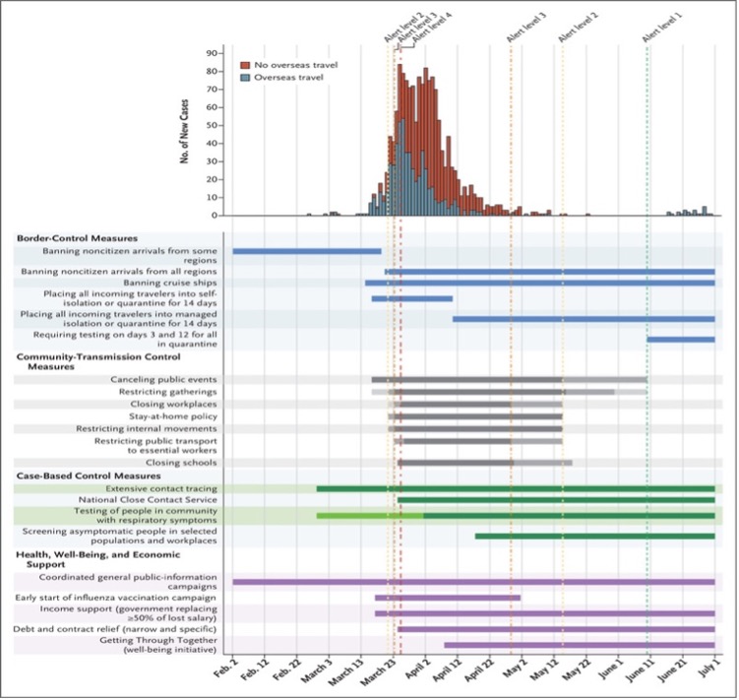739x700 pixels.
Task: Click the 'Getting Through Together' label
Action: tap(158, 645)
